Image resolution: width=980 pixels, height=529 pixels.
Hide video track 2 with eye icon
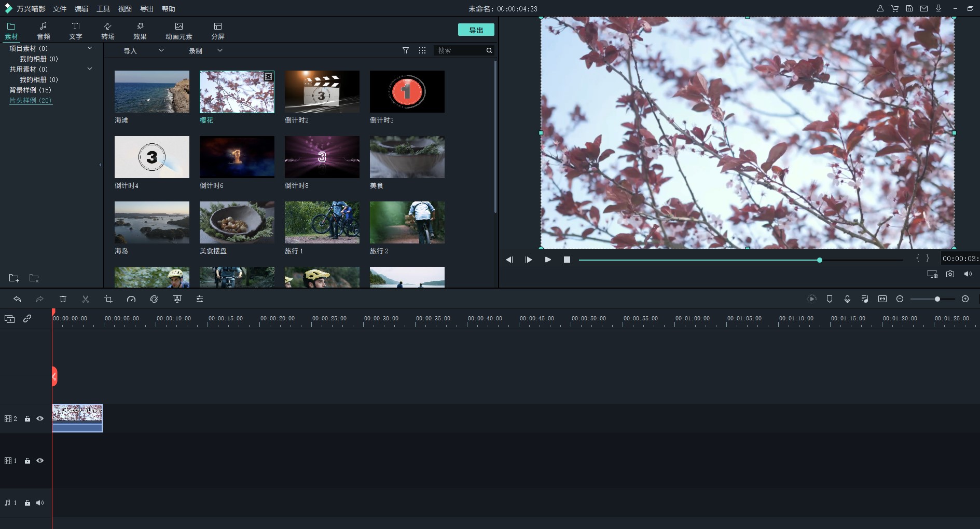coord(40,418)
